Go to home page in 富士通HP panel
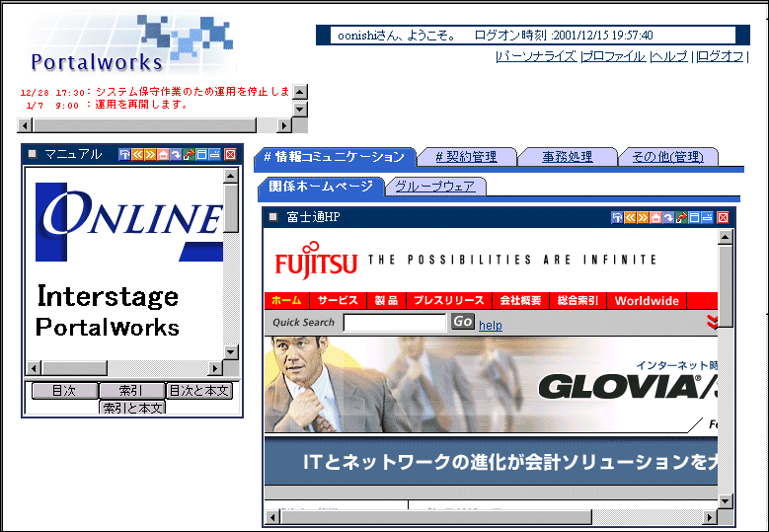Viewport: 769px width, 532px height. (x=655, y=217)
